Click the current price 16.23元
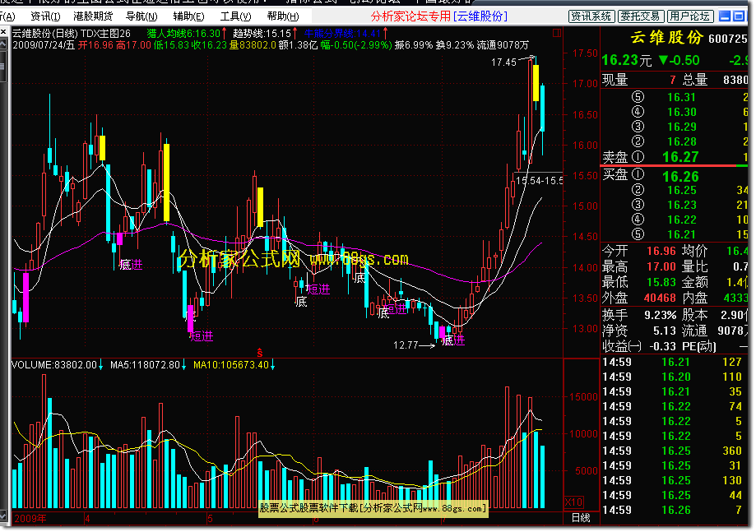This screenshot has width=756, height=532. coord(626,60)
